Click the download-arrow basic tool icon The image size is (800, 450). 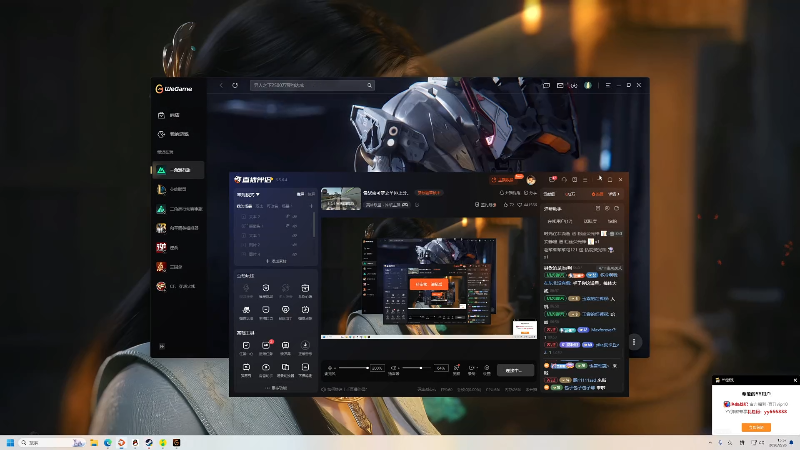coord(305,347)
